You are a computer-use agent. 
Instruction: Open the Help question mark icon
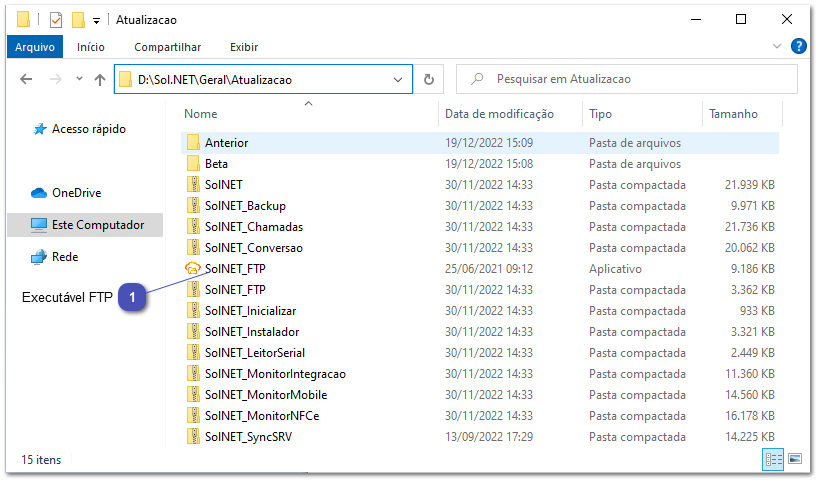tap(798, 46)
